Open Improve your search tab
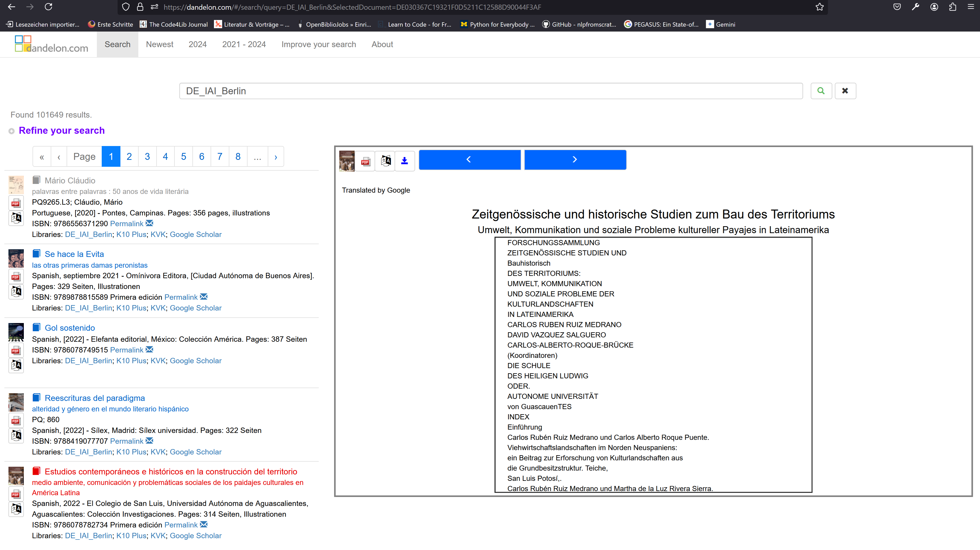This screenshot has height=550, width=980. tap(319, 45)
